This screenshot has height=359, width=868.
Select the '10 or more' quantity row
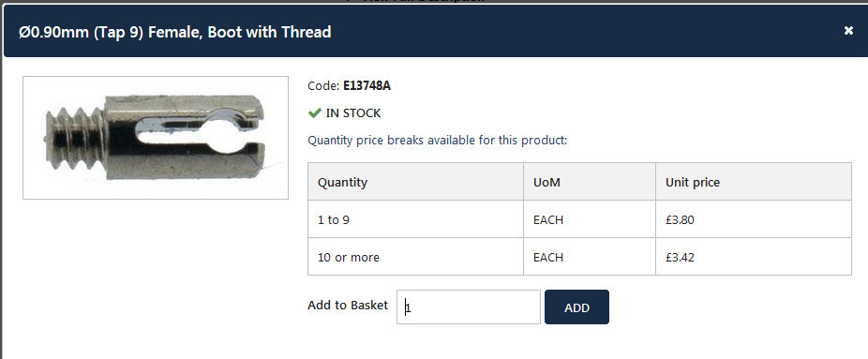point(579,257)
